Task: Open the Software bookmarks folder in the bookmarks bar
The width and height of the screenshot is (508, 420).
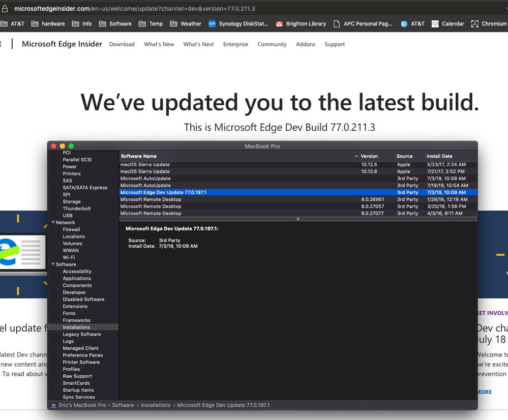Action: (x=115, y=24)
